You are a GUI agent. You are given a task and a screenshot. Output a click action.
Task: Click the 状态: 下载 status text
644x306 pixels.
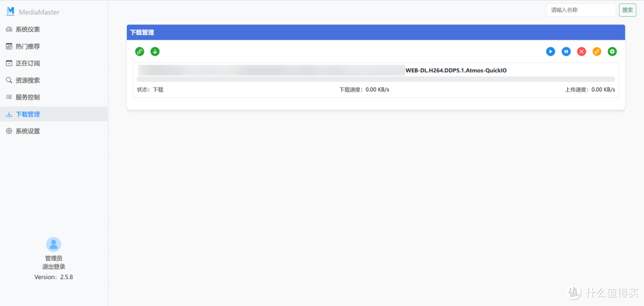[150, 89]
